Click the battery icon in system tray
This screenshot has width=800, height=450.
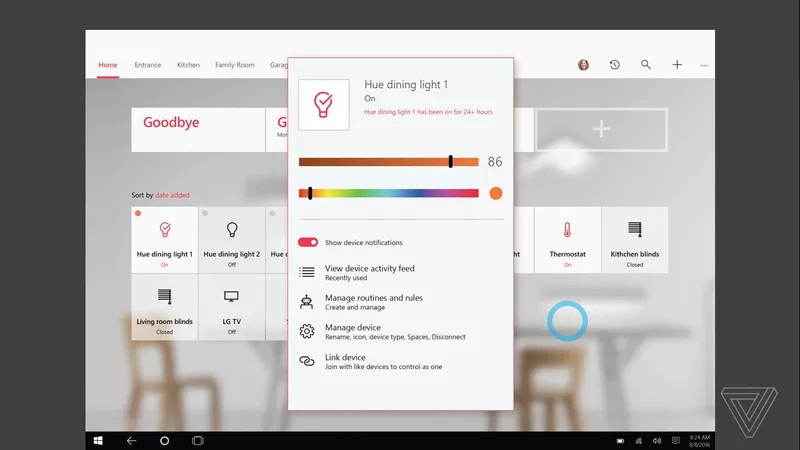(620, 441)
